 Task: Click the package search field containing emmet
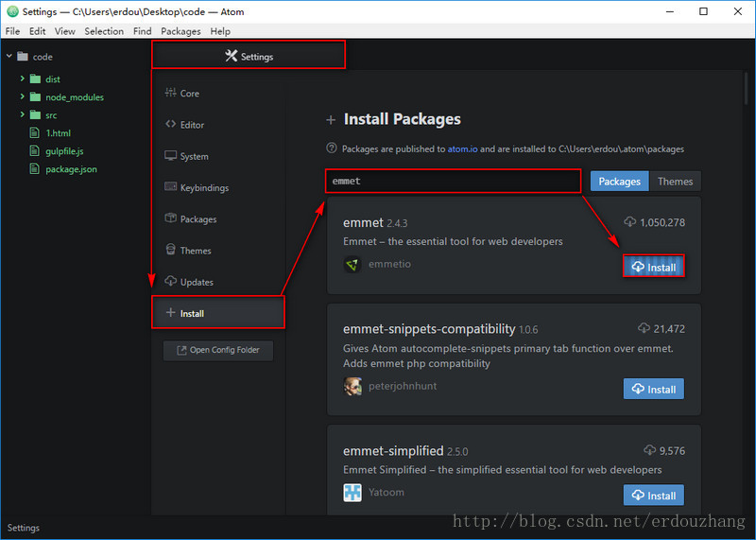454,181
